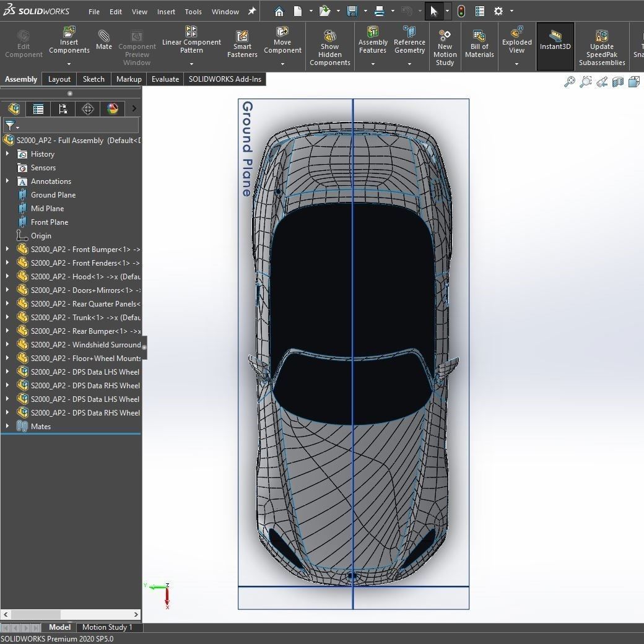This screenshot has width=644, height=644.
Task: Open the Options gear
Action: 498,11
